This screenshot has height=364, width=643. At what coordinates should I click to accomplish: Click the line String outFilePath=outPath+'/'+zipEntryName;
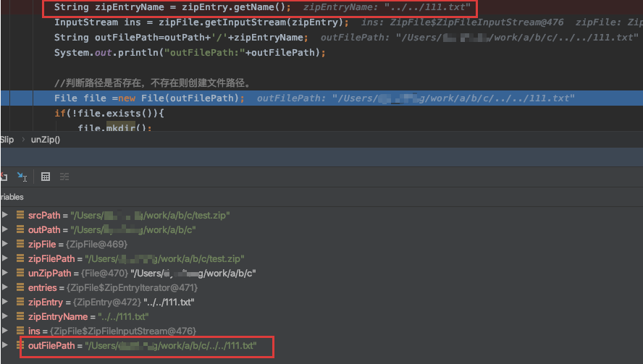[181, 38]
